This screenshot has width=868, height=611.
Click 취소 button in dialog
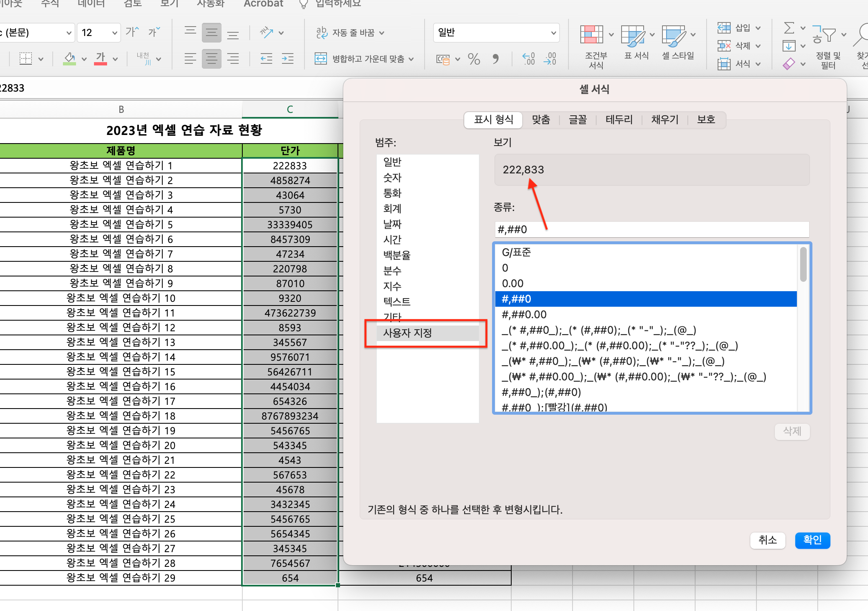tap(767, 540)
